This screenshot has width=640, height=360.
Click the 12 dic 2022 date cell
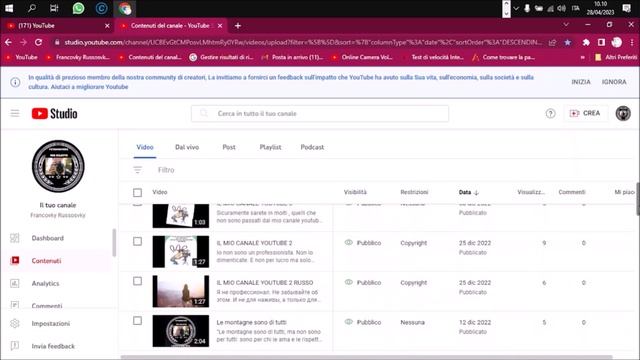(475, 322)
